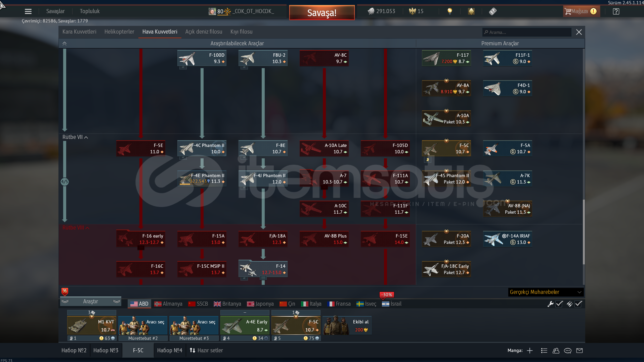
Task: Click the gold diamond icon in top bar
Action: tap(471, 11)
